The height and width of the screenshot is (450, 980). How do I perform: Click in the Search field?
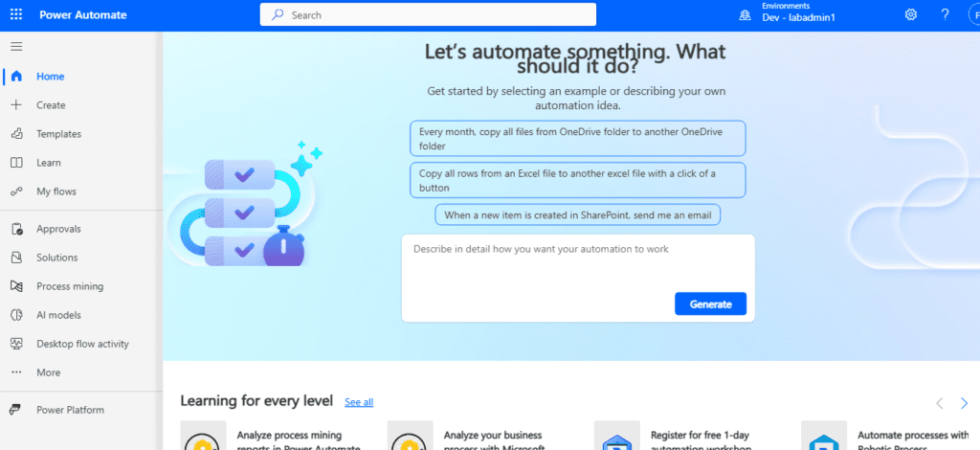(428, 15)
